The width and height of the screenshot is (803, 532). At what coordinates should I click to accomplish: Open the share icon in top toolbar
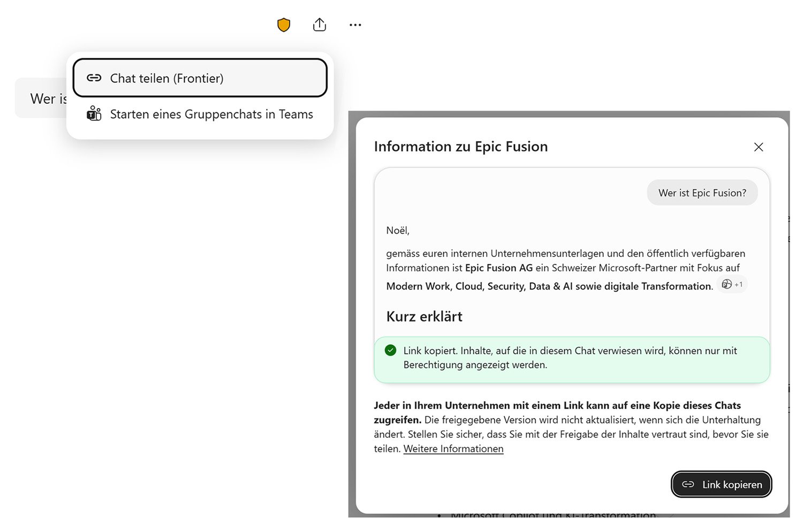point(320,25)
